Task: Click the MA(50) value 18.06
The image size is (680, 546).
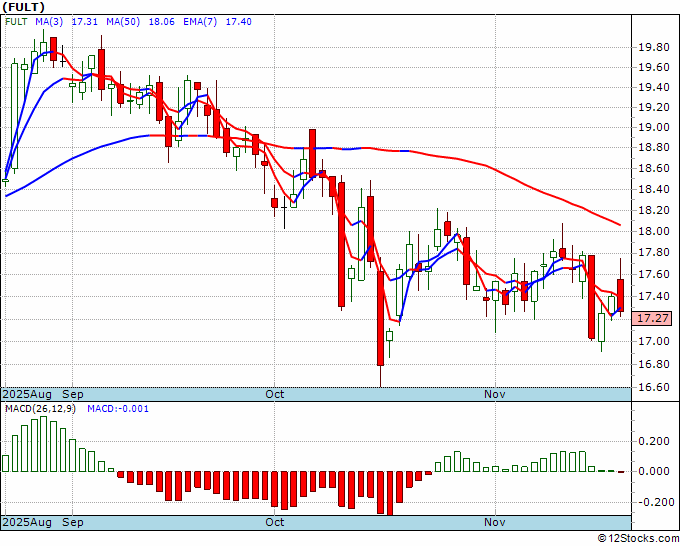Action: [162, 22]
